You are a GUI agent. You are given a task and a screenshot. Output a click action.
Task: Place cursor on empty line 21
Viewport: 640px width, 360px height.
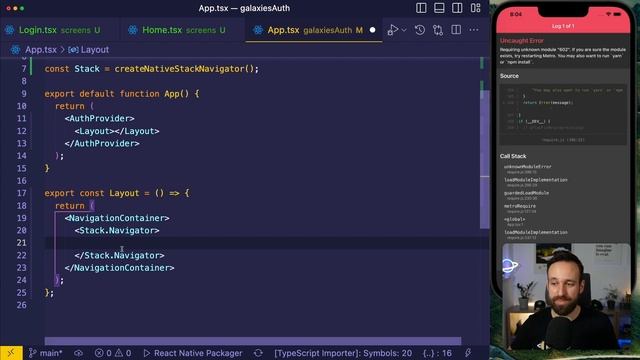pos(261,243)
